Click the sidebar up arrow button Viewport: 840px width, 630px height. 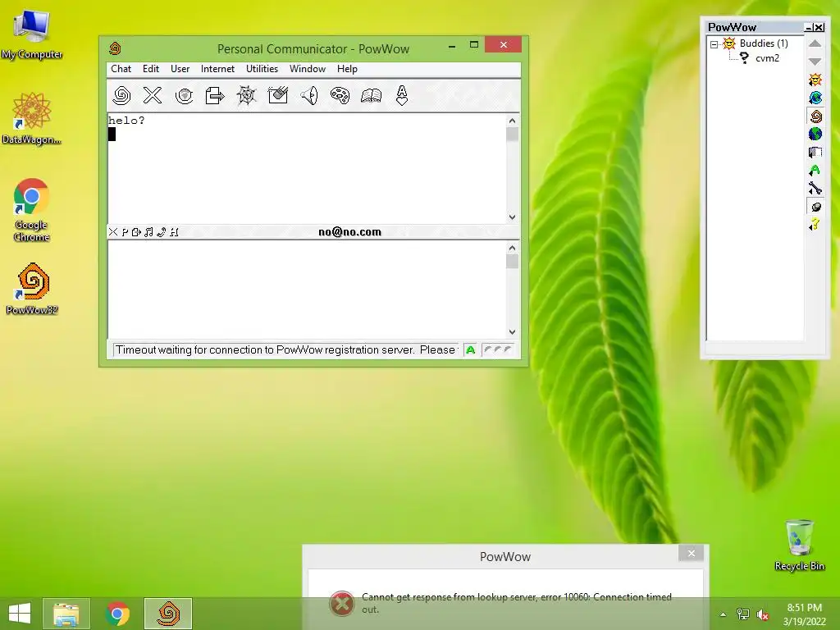pos(815,43)
